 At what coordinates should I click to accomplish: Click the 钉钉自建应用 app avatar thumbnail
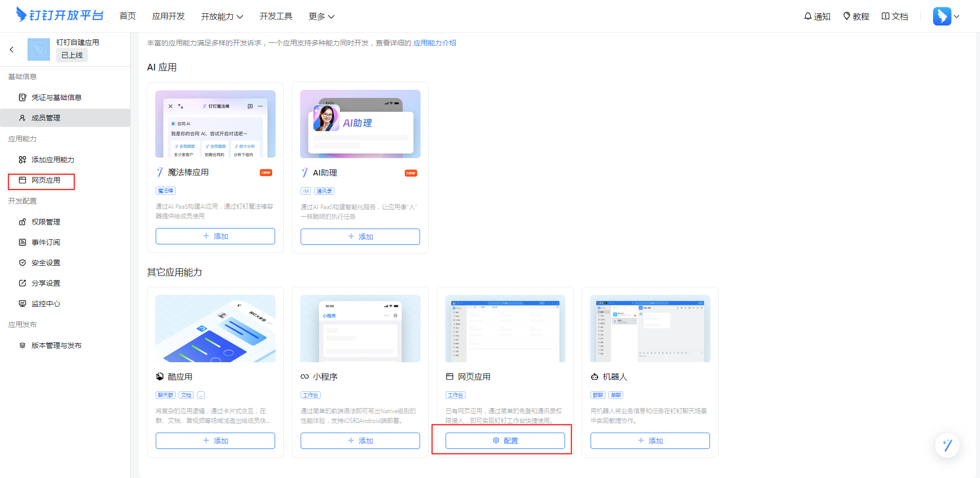[39, 49]
